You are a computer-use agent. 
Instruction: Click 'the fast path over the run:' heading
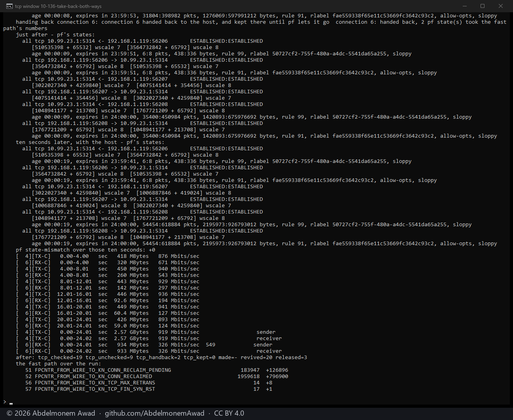point(59,364)
